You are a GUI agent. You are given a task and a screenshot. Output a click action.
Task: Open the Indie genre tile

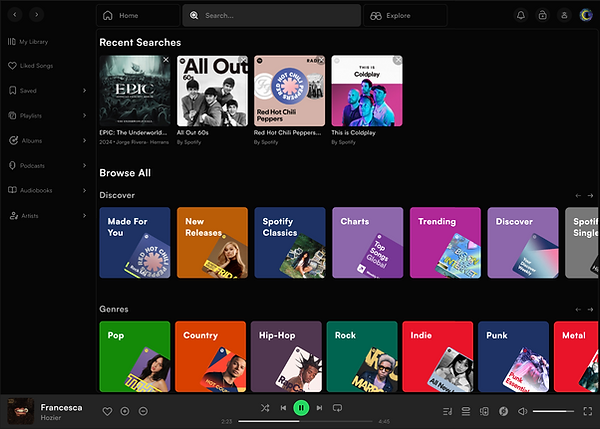tap(438, 356)
